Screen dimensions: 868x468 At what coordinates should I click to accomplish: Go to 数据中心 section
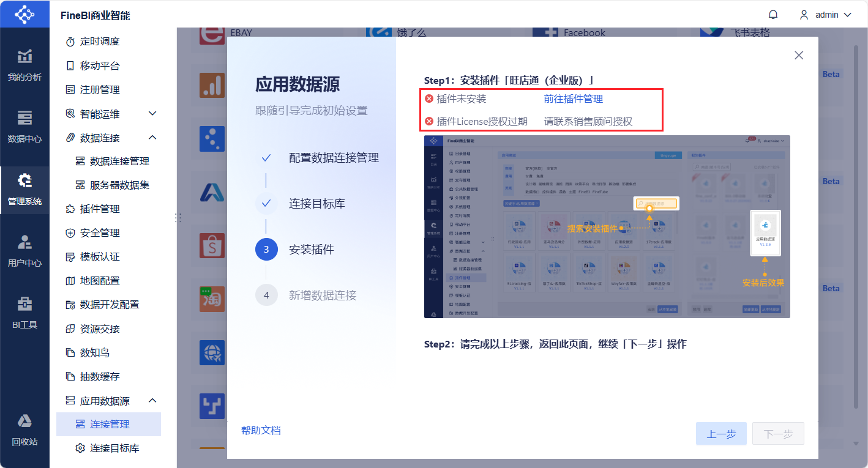24,127
